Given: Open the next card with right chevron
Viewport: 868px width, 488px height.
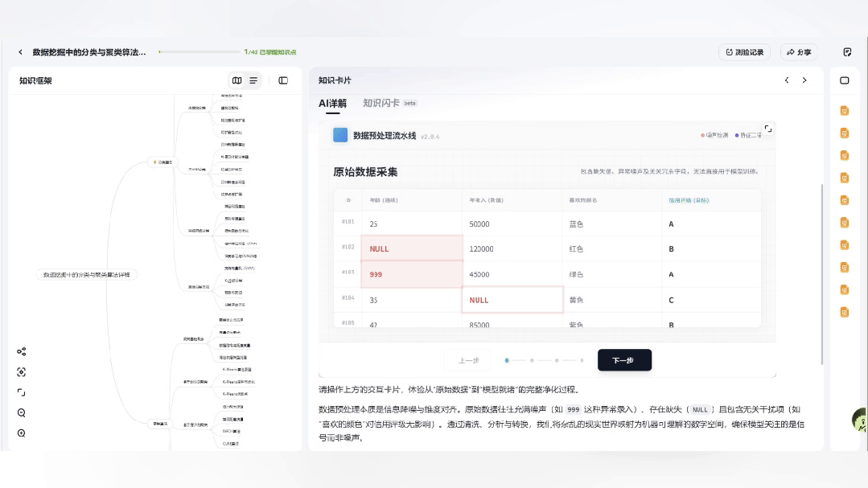Looking at the screenshot, I should 804,80.
